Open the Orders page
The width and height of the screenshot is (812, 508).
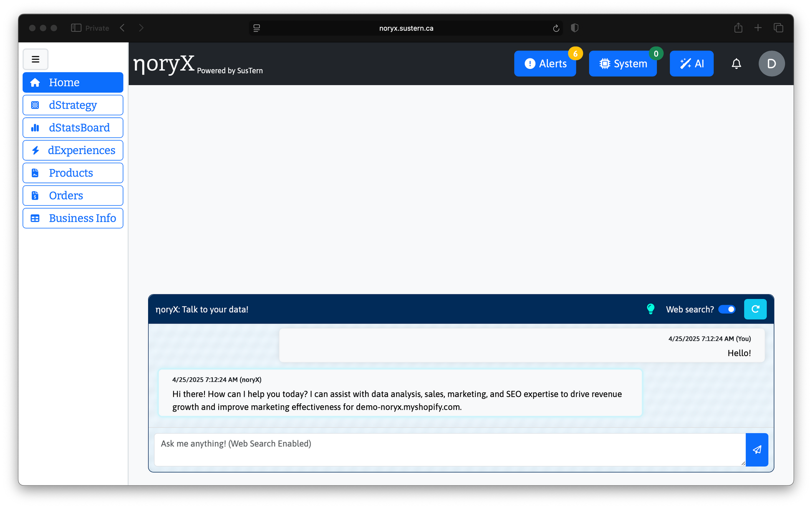73,195
